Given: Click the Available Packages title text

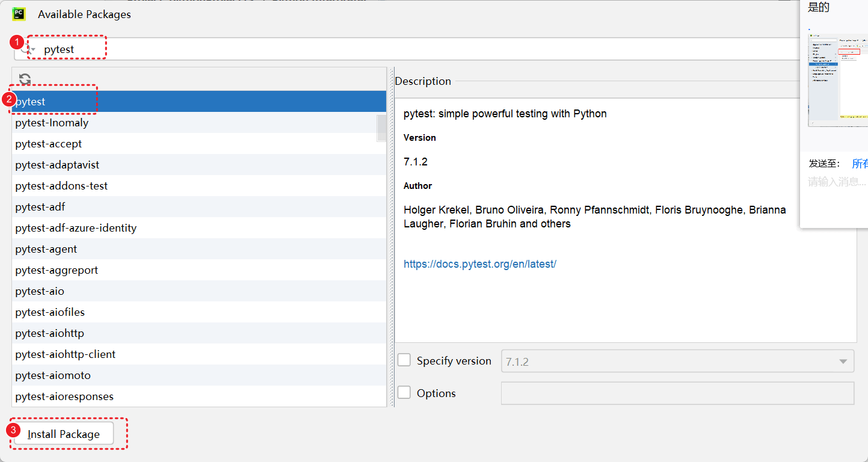Looking at the screenshot, I should click(x=84, y=14).
